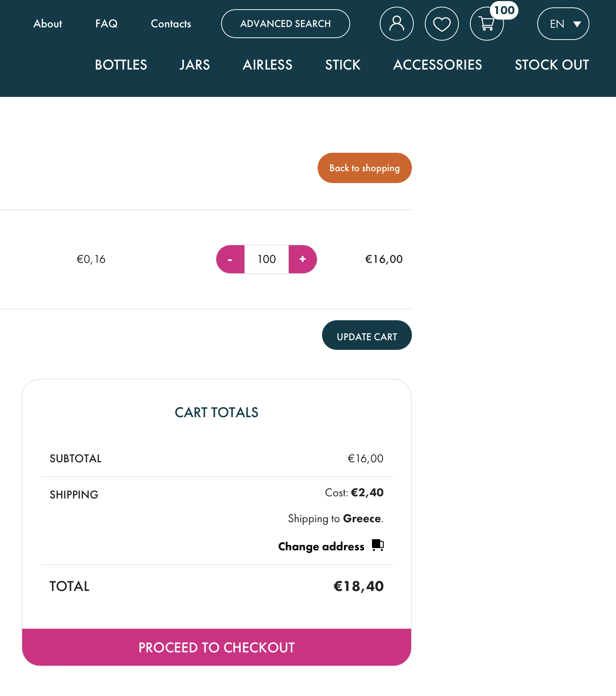Click the truck icon beside Change address

pos(378,545)
